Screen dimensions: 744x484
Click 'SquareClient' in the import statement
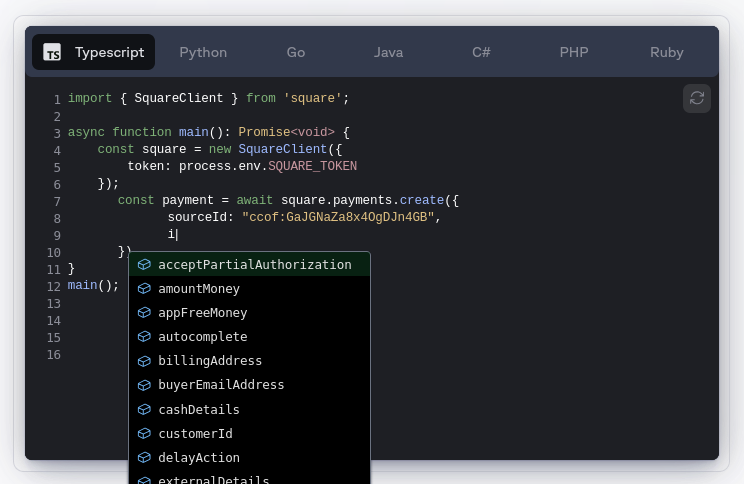(178, 98)
